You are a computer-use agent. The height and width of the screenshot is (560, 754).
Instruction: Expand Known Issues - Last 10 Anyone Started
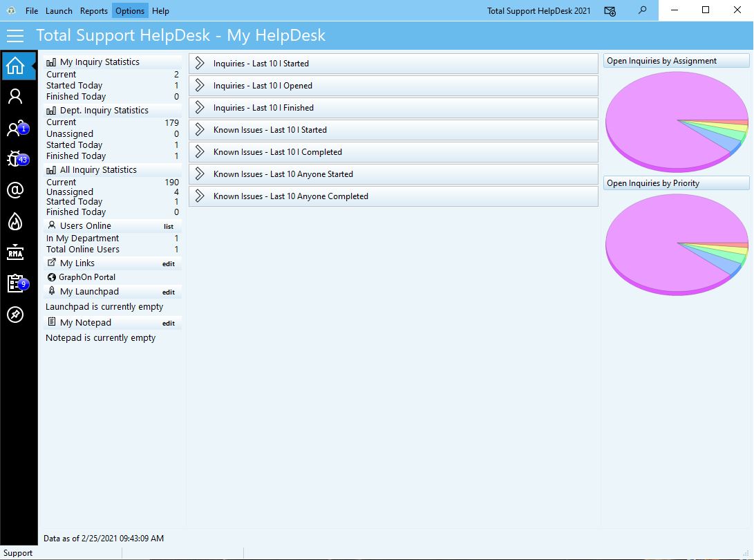pos(393,174)
